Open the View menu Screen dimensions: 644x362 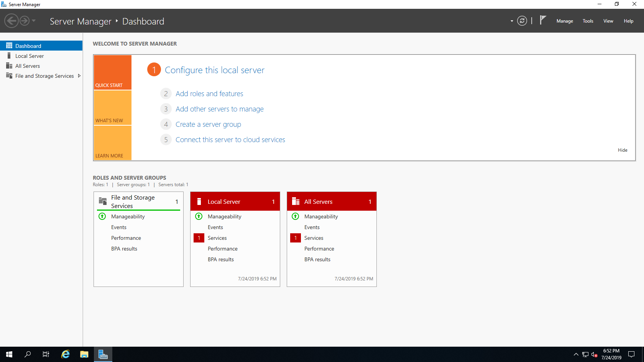pyautogui.click(x=608, y=21)
